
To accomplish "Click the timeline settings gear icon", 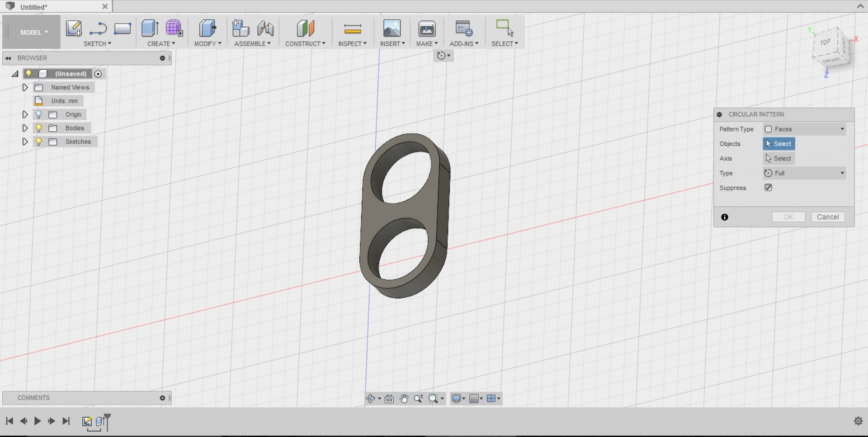I will 859,421.
